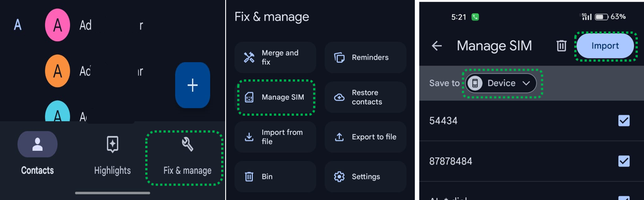
Task: Expand the Save to Device dropdown
Action: point(501,83)
